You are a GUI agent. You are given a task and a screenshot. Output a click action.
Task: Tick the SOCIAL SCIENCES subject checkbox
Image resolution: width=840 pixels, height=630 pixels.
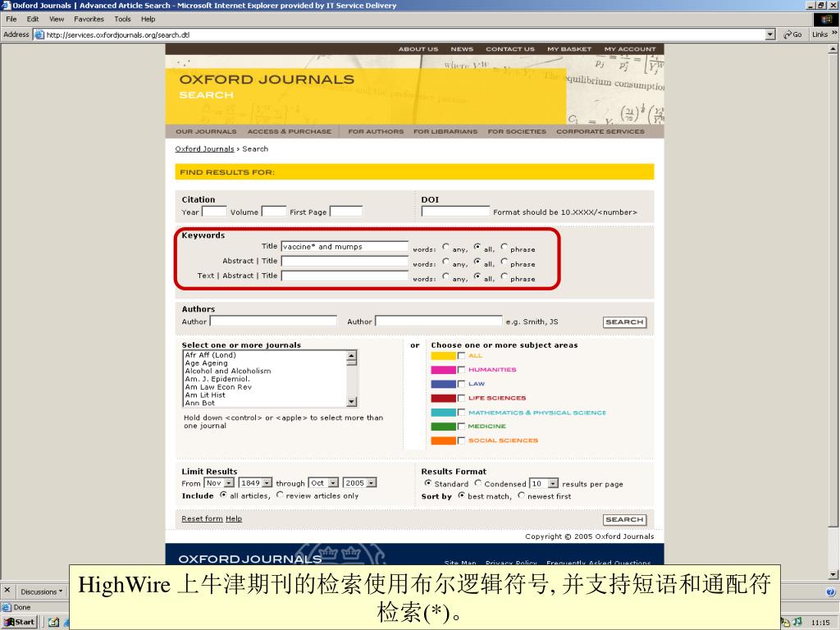pos(461,441)
